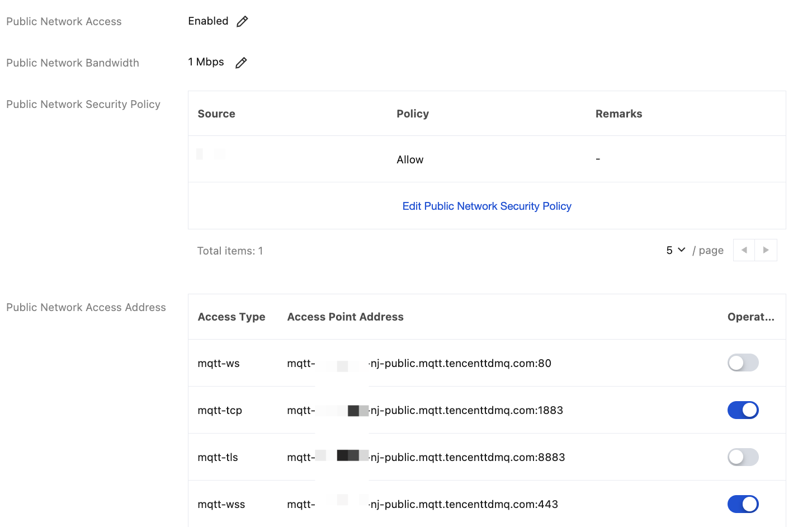Click the Remarks column header
Screen dimensions: 812x527
(x=619, y=114)
